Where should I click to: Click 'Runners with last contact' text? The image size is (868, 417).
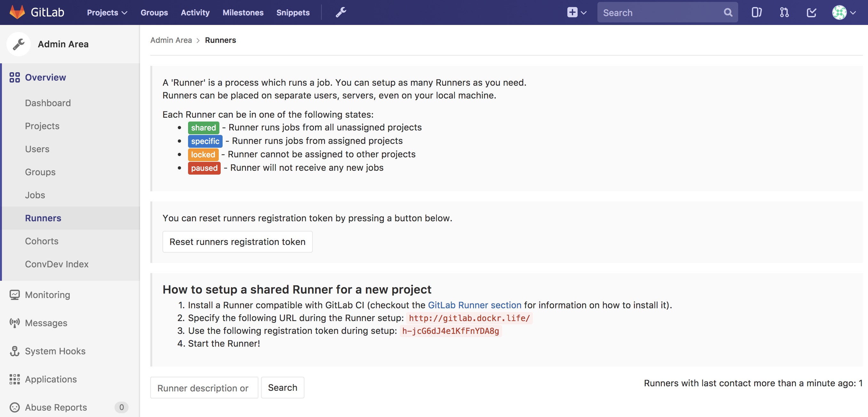click(753, 383)
